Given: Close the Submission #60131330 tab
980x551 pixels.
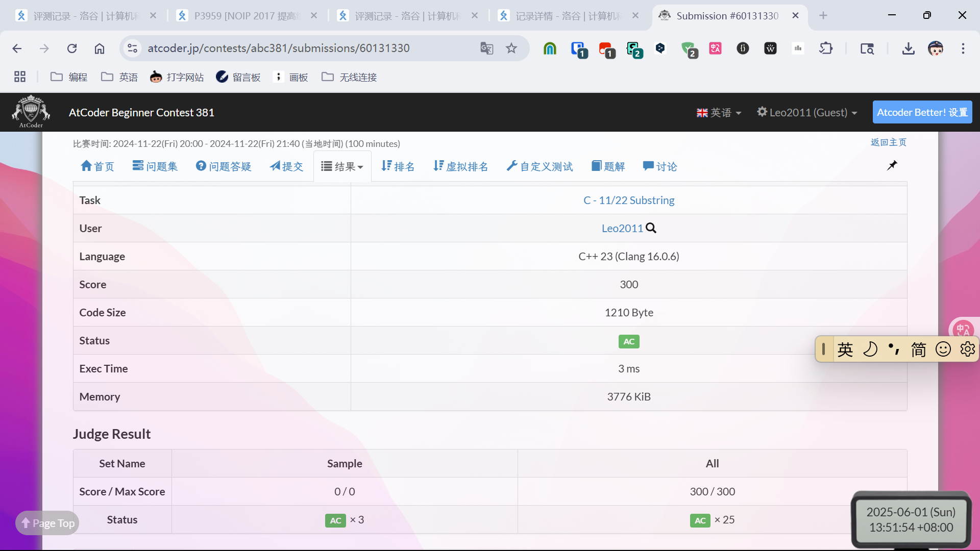Looking at the screenshot, I should pos(795,16).
